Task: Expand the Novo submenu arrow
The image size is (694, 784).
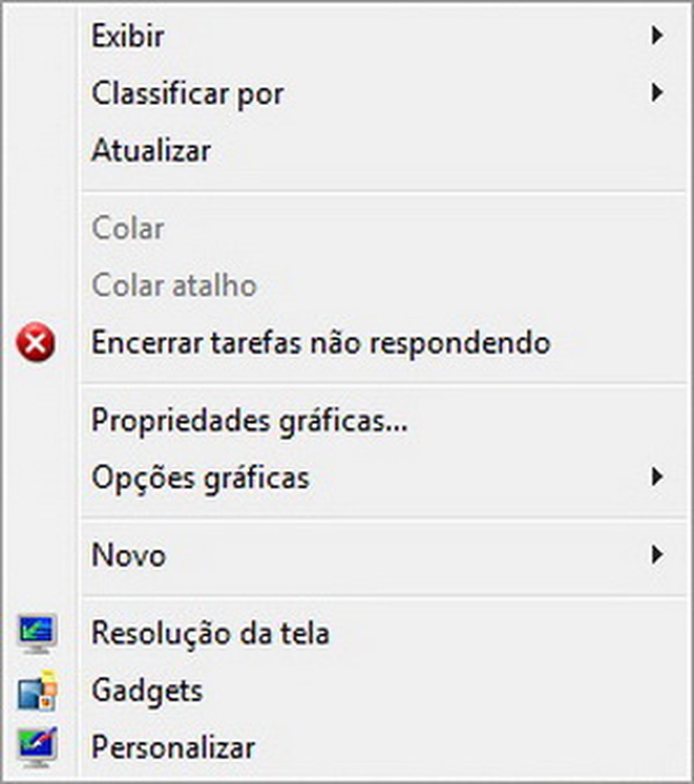Action: pyautogui.click(x=657, y=556)
